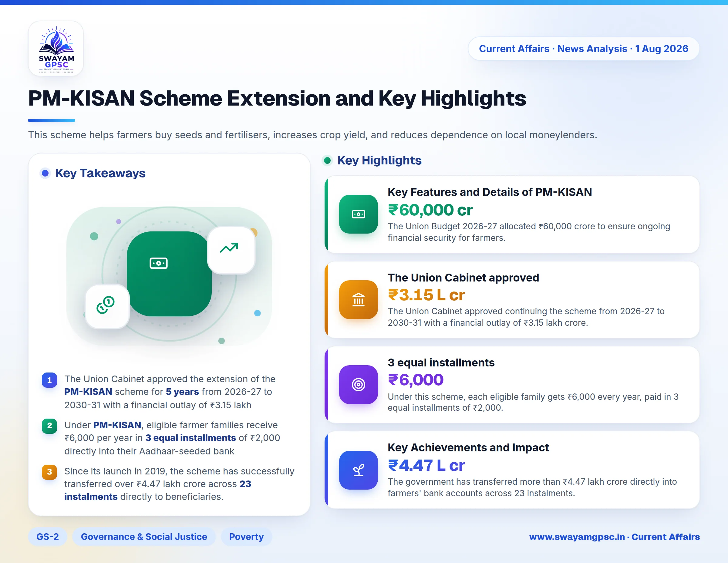
Task: Click the Union Budget 2026-27 description text
Action: pyautogui.click(x=529, y=232)
